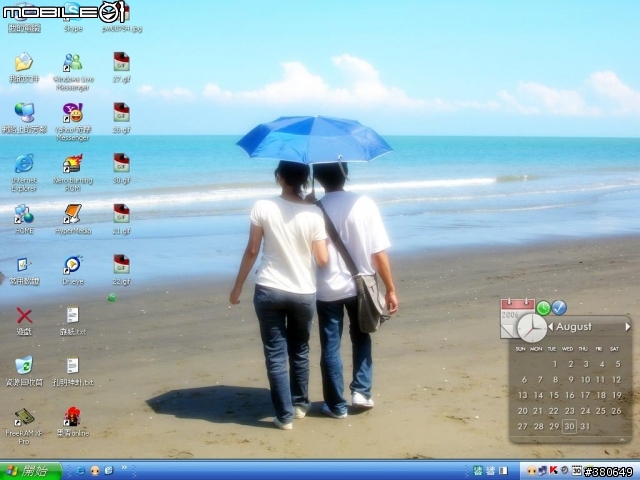
Task: Expand calendar widget using bottom-right arrow
Action: 622,439
